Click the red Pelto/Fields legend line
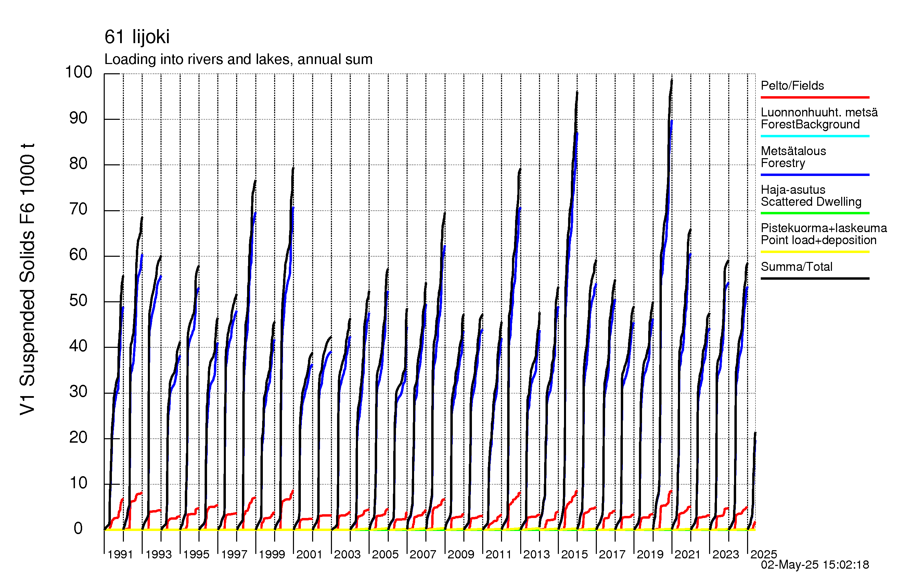This screenshot has width=924, height=582. [814, 98]
